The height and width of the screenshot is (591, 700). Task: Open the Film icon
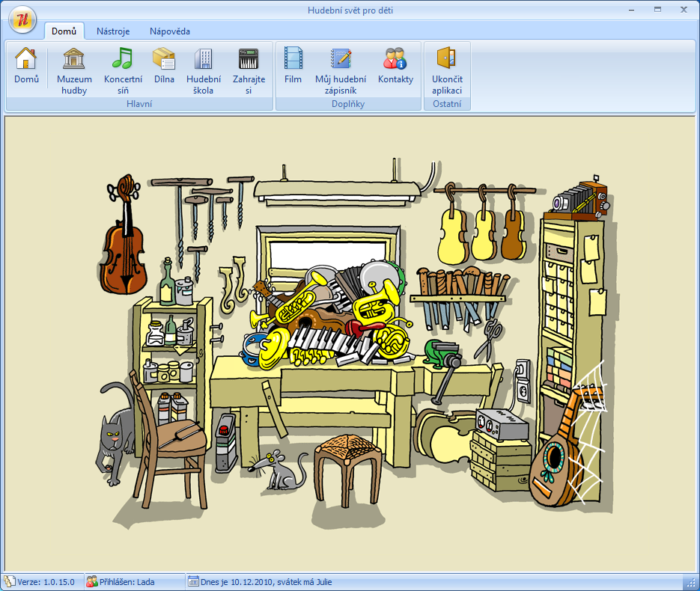(x=293, y=67)
